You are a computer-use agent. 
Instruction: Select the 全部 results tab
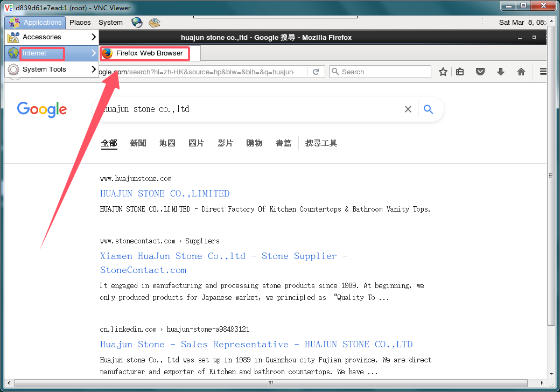click(x=109, y=143)
